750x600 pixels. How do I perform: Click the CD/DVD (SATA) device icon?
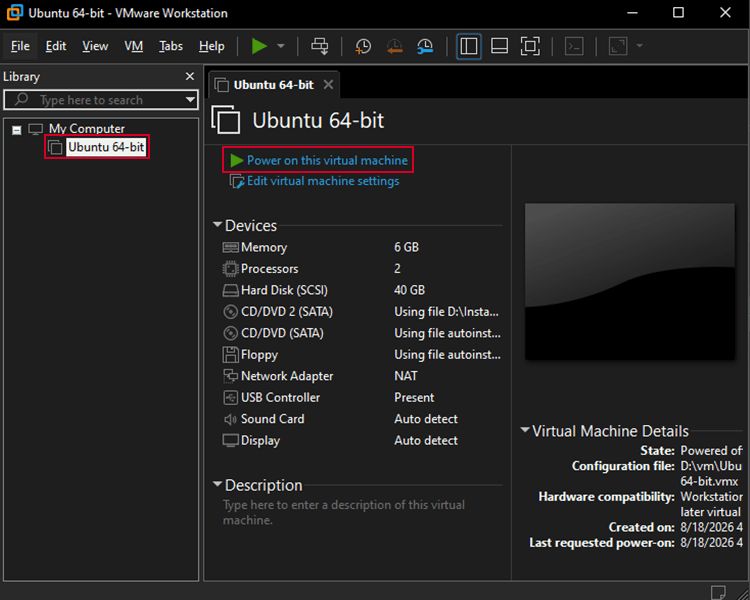(x=230, y=333)
